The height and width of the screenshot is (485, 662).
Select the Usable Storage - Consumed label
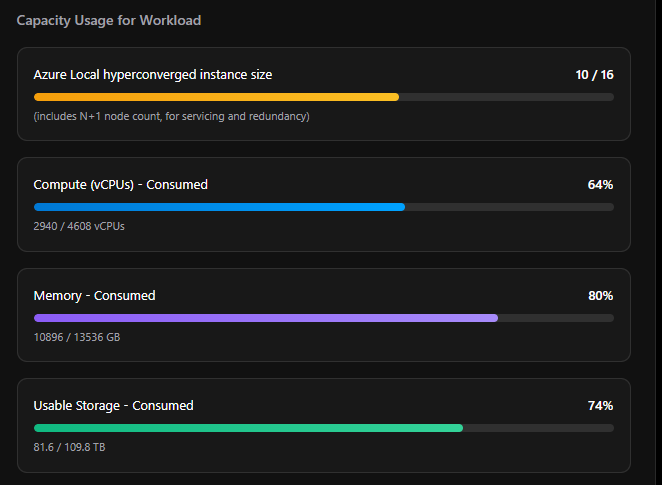(x=114, y=406)
